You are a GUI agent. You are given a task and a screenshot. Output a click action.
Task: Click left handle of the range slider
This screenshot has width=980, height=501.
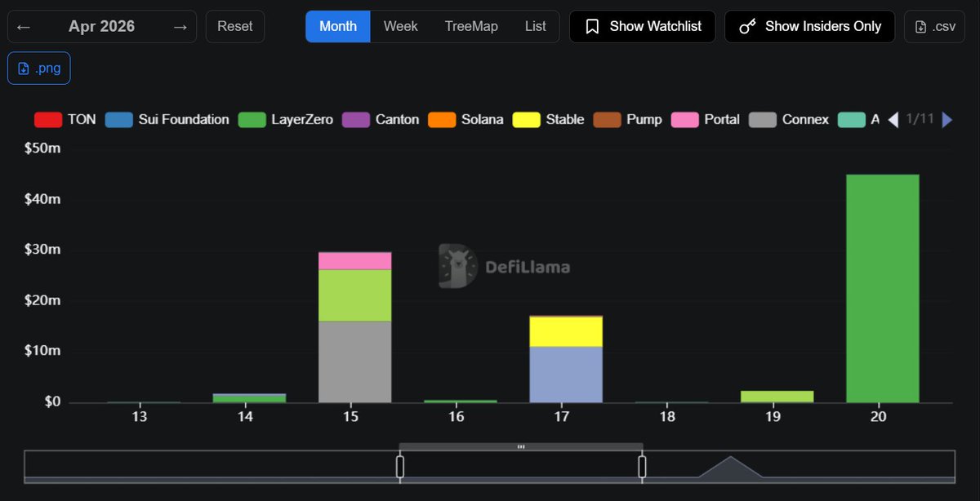[400, 467]
